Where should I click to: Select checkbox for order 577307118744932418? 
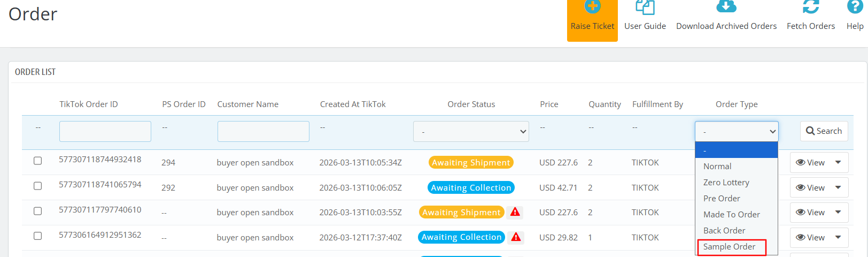(38, 161)
